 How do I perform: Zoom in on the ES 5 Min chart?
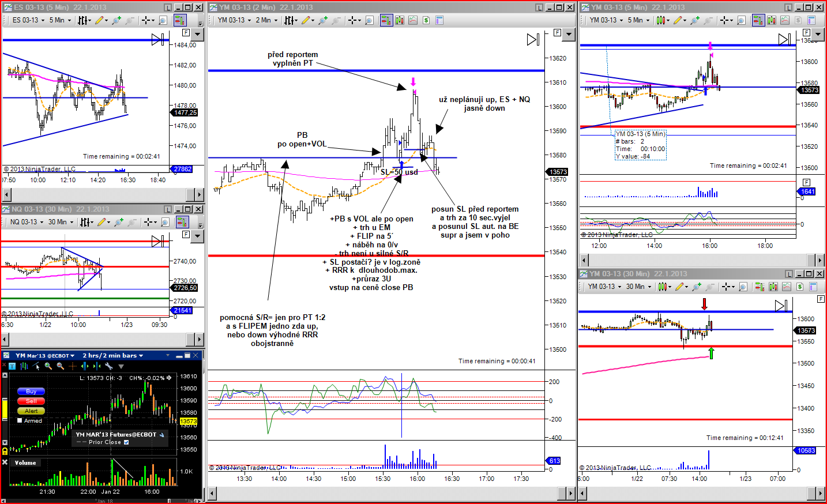[116, 20]
